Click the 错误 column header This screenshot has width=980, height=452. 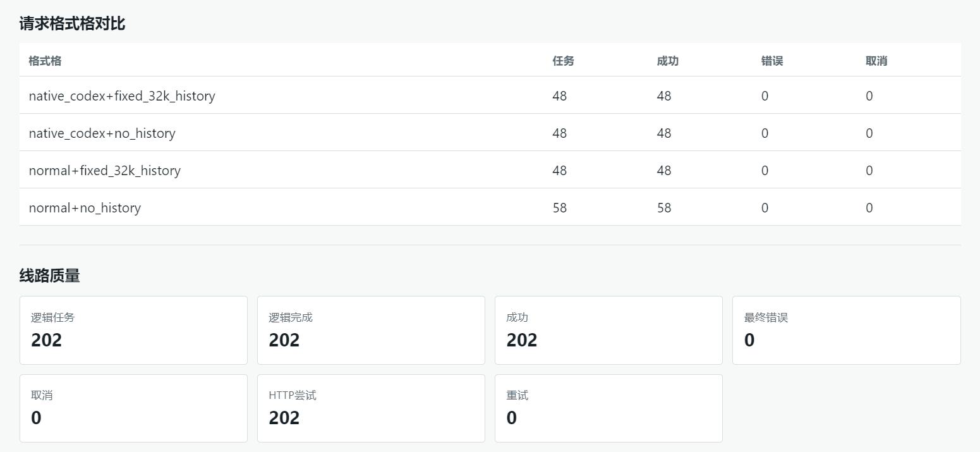772,61
